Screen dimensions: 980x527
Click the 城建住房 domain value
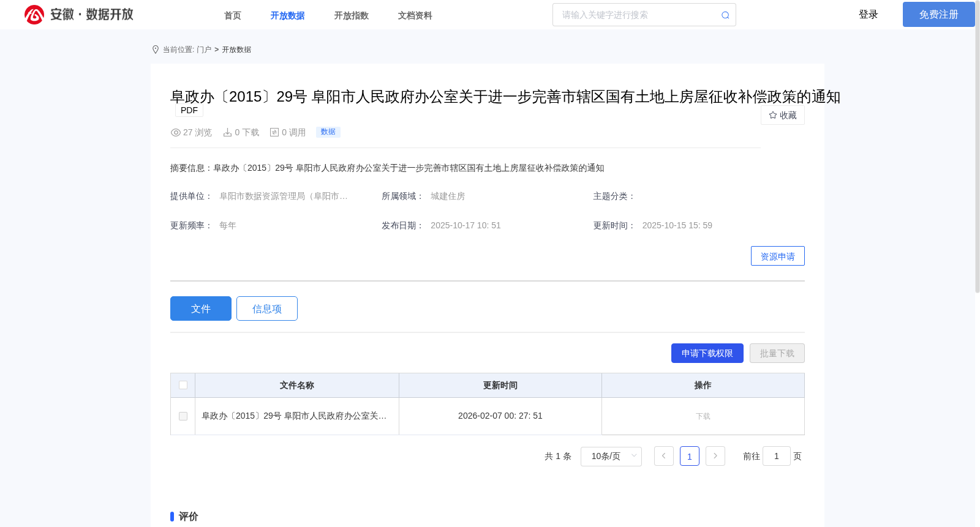click(448, 196)
